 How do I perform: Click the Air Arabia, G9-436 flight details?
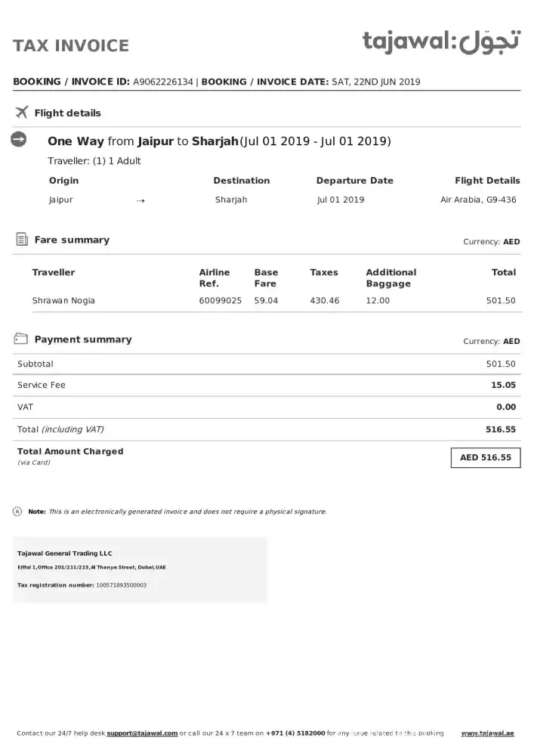[478, 200]
